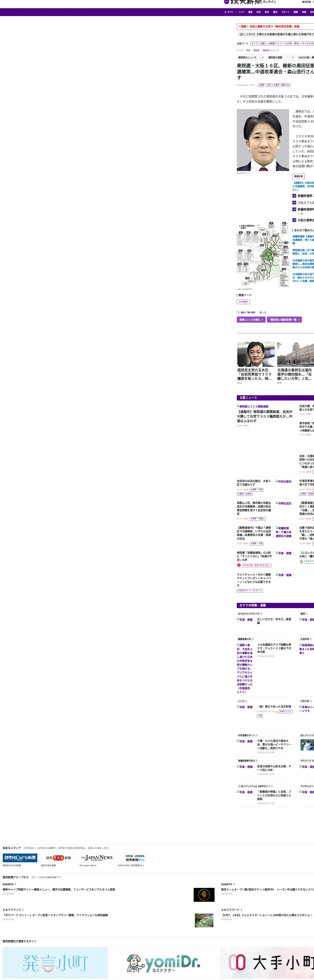Click the broken image beside 節分で余った豆 recipe
The image size is (314, 980).
pos(245,707)
